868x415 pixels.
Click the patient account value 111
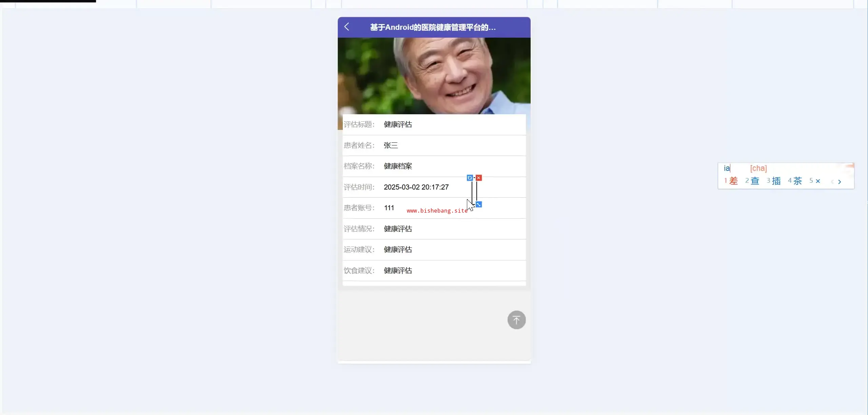[389, 208]
